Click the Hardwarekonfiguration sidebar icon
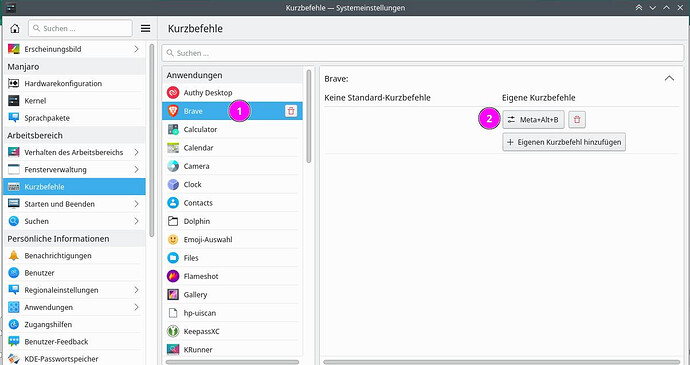 click(14, 84)
